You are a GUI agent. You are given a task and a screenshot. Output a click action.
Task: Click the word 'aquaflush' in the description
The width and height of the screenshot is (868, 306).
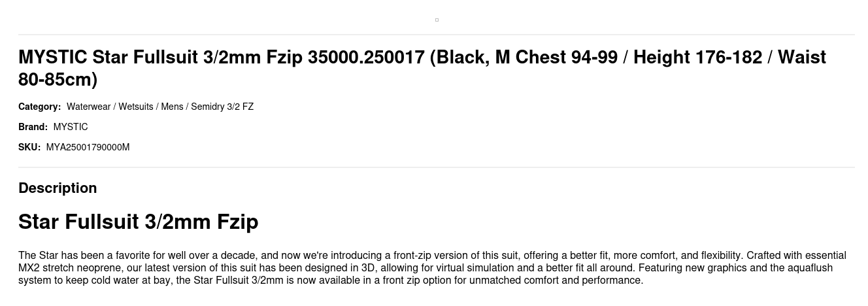(x=811, y=267)
